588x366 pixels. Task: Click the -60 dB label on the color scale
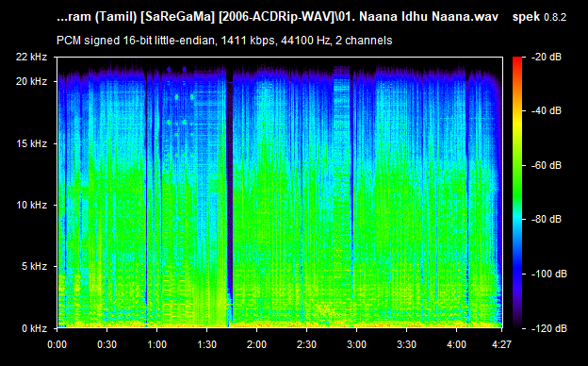[x=547, y=165]
